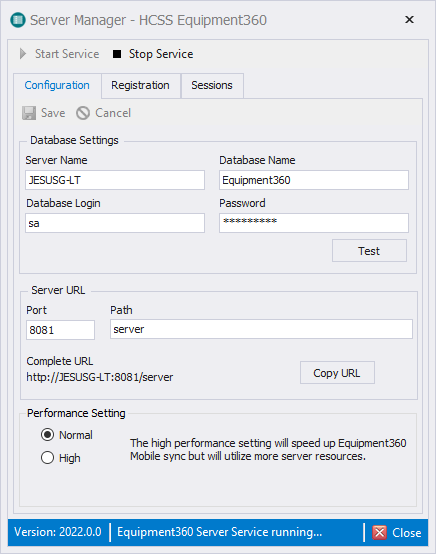Click the Version: 2022.0.0 status text
Screen dimensions: 436x554
coord(58,532)
